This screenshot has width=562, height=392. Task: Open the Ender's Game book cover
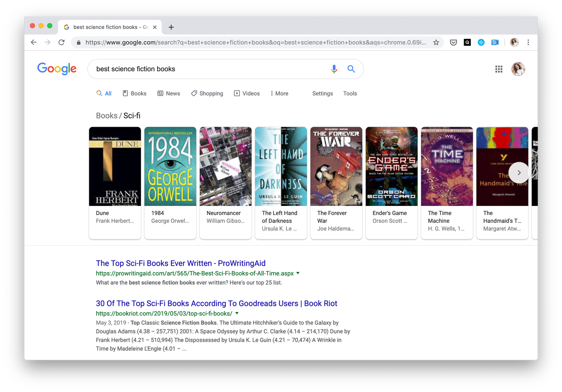pyautogui.click(x=392, y=167)
